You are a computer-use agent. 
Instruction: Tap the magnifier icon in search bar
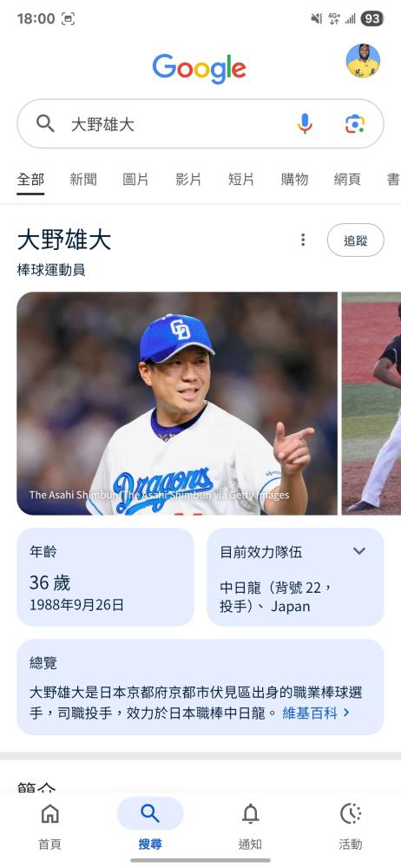click(x=45, y=123)
